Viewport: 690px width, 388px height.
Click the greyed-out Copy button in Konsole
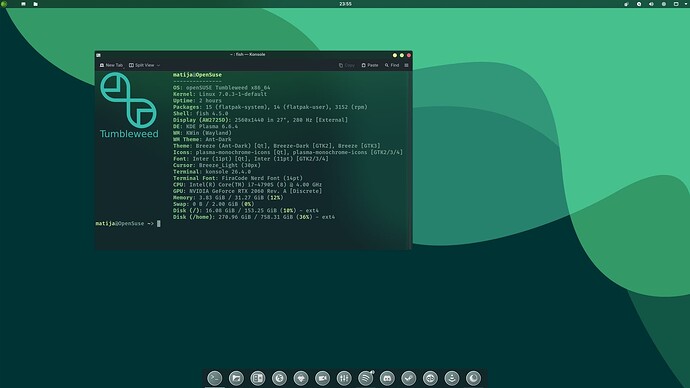click(x=347, y=65)
